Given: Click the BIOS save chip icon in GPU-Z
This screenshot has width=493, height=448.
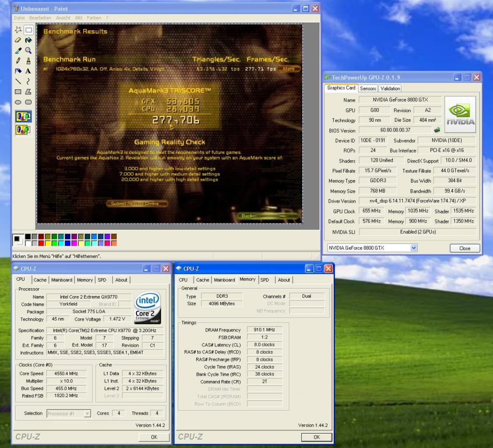Looking at the screenshot, I should pyautogui.click(x=437, y=130).
